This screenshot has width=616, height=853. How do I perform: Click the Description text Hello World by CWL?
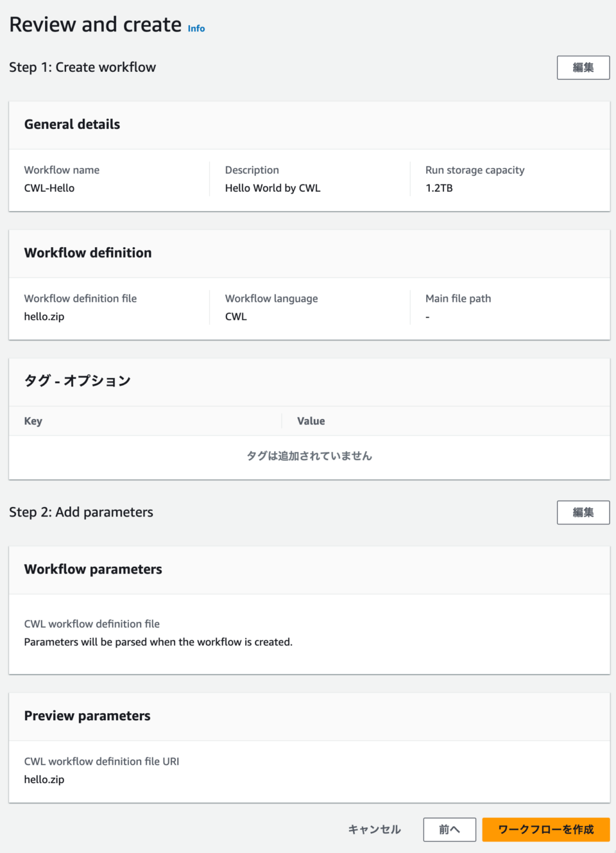point(272,188)
